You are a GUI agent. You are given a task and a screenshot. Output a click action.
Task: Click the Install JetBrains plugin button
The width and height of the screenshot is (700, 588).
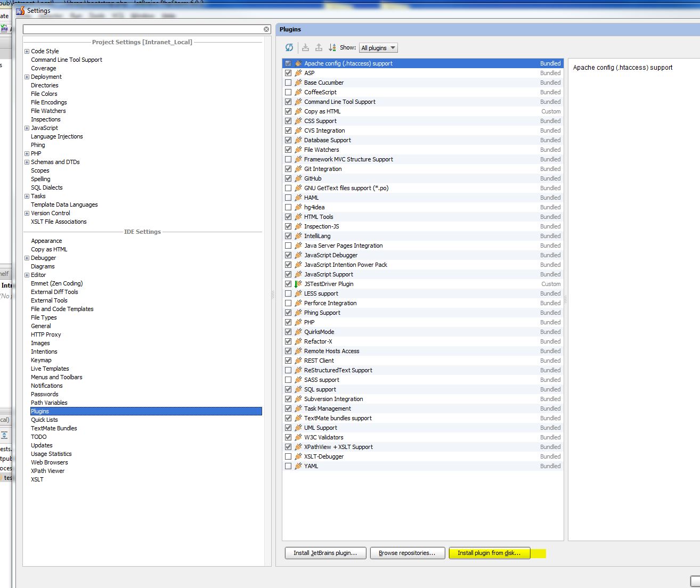pos(325,553)
